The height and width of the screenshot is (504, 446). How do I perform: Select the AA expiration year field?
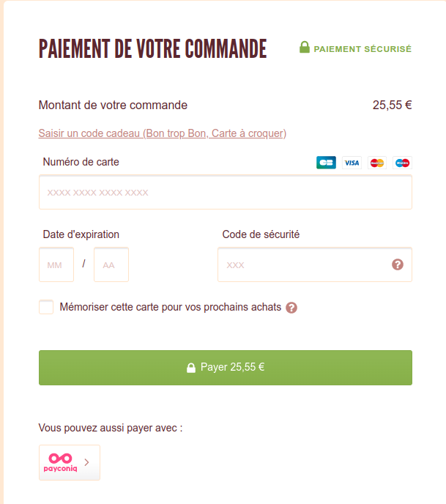[111, 264]
